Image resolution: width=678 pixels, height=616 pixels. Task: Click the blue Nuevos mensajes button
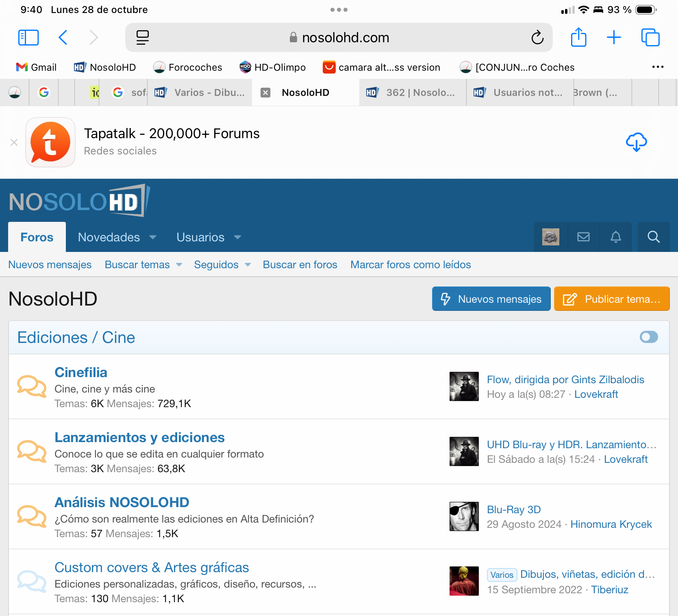tap(491, 299)
